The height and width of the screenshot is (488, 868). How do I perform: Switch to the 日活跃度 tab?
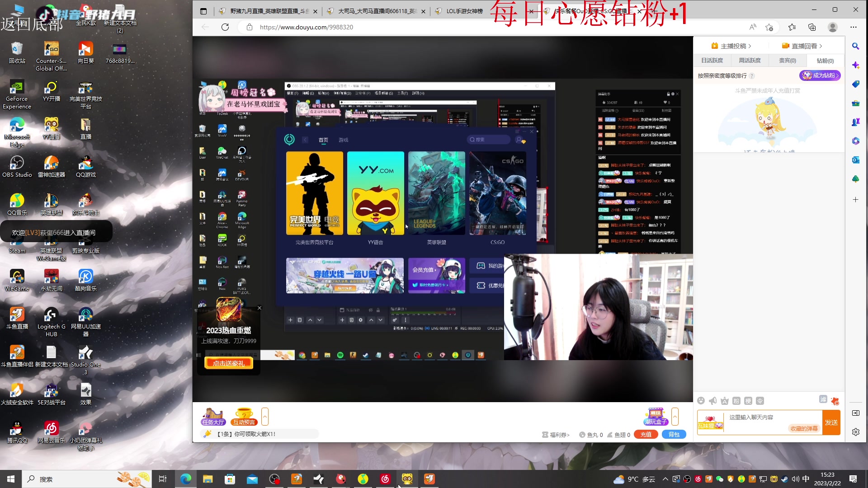[712, 60]
